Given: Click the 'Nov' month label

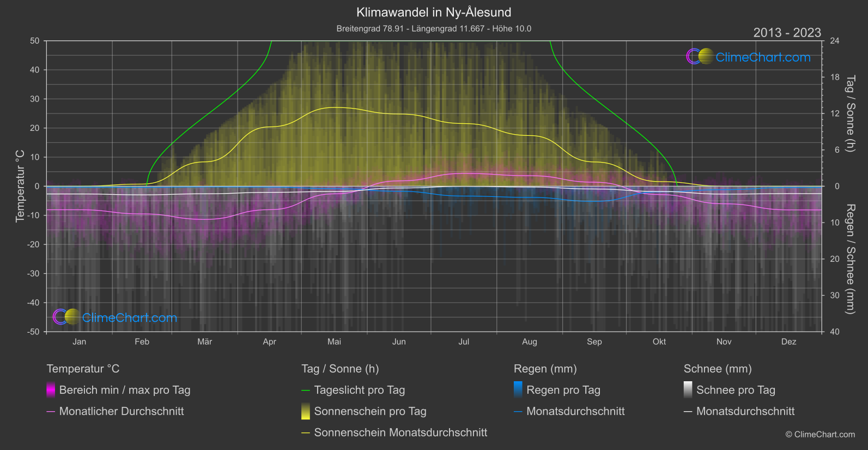Looking at the screenshot, I should (724, 341).
